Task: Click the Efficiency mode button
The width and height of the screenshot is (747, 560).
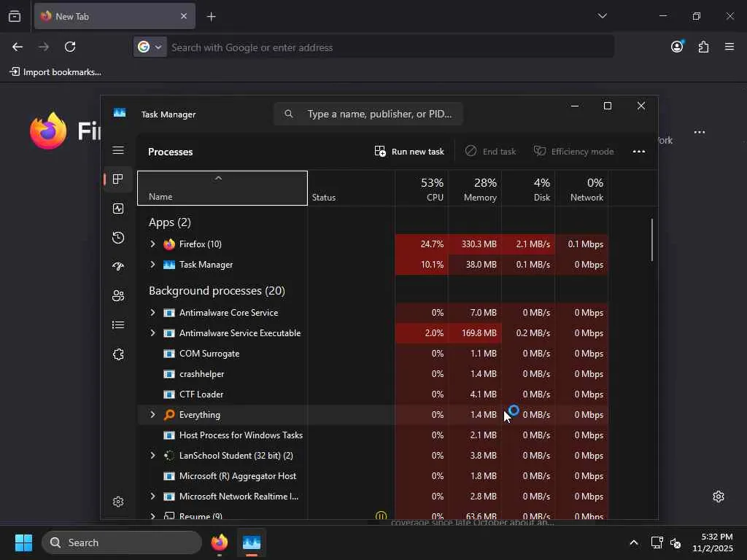Action: [x=573, y=152]
